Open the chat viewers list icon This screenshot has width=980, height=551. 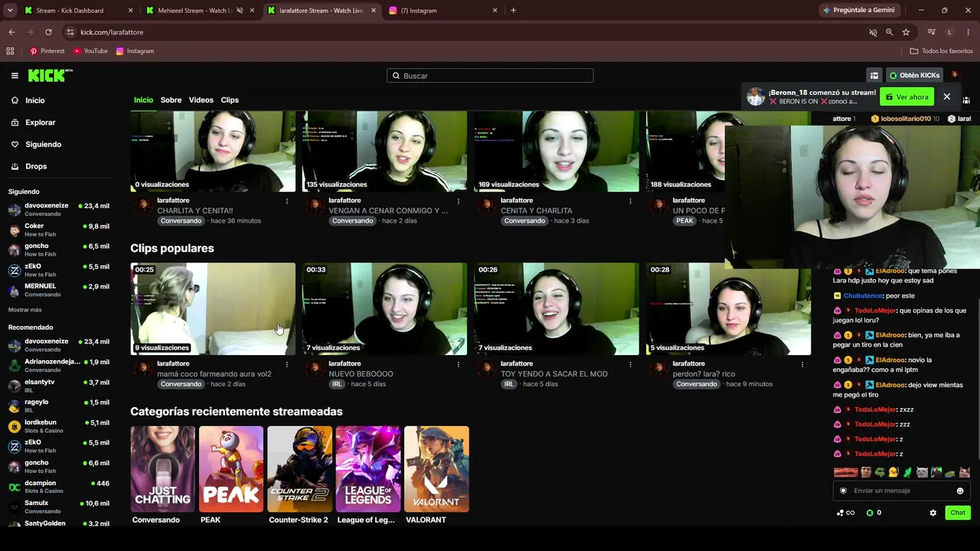point(966,100)
